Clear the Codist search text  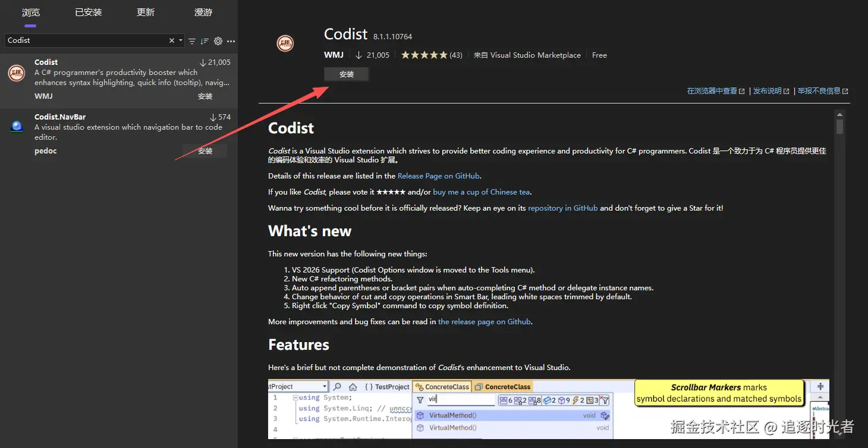pos(172,40)
